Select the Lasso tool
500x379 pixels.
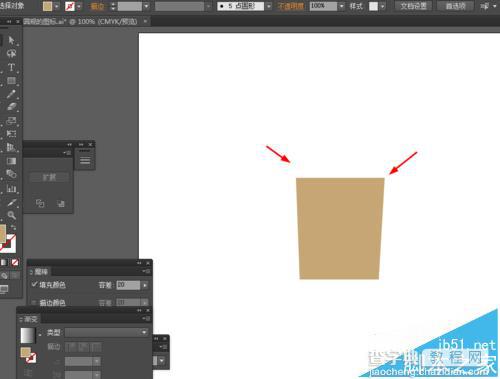point(11,54)
